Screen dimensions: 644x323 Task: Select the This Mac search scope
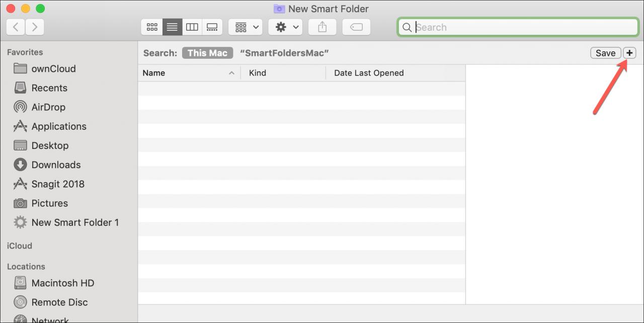coord(207,53)
